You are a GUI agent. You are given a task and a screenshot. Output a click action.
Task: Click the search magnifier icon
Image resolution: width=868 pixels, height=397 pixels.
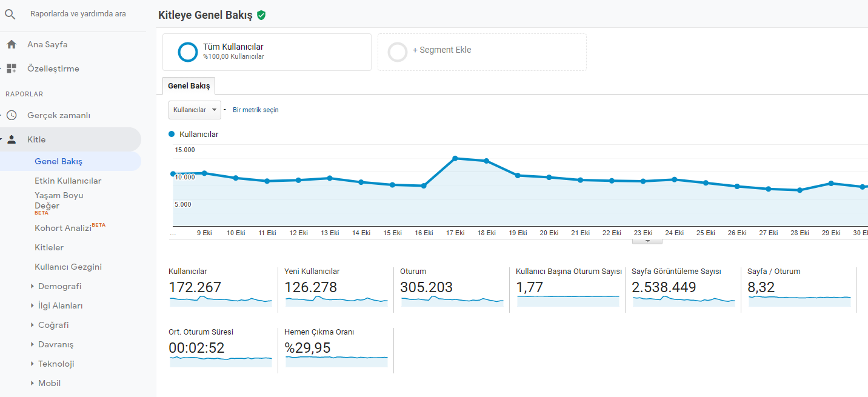(10, 14)
